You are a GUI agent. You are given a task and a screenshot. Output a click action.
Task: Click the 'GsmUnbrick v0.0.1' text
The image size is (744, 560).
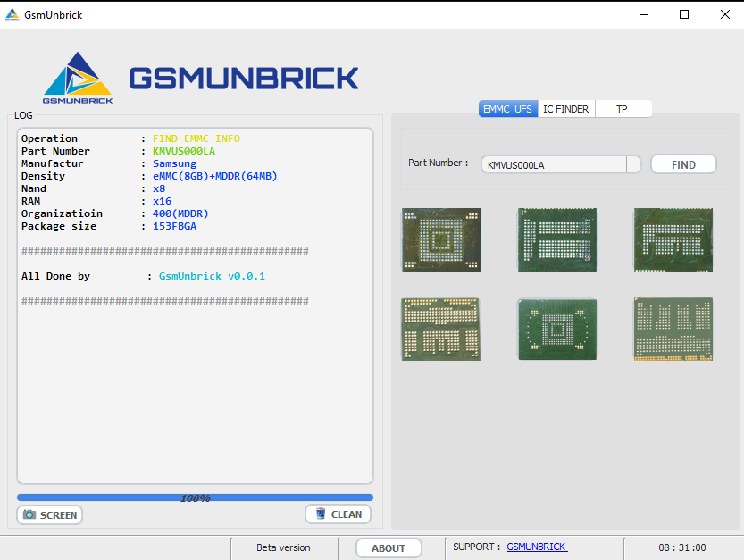[x=212, y=276]
